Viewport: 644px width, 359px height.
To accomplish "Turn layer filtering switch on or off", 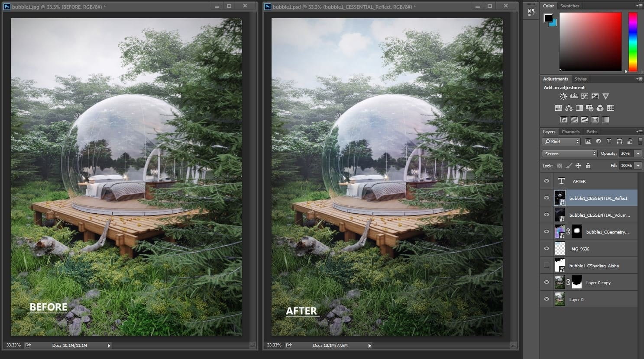I will [x=641, y=141].
